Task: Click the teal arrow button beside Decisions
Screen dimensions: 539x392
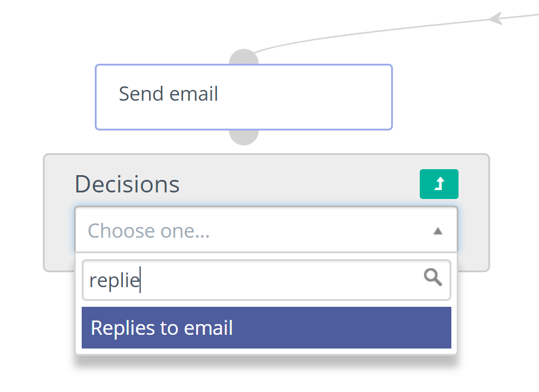Action: [x=439, y=184]
